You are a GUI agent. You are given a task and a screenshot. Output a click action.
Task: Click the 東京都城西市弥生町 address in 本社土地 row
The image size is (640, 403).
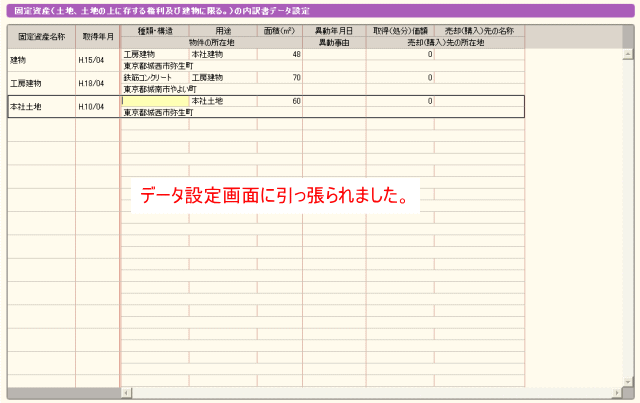tap(212, 112)
